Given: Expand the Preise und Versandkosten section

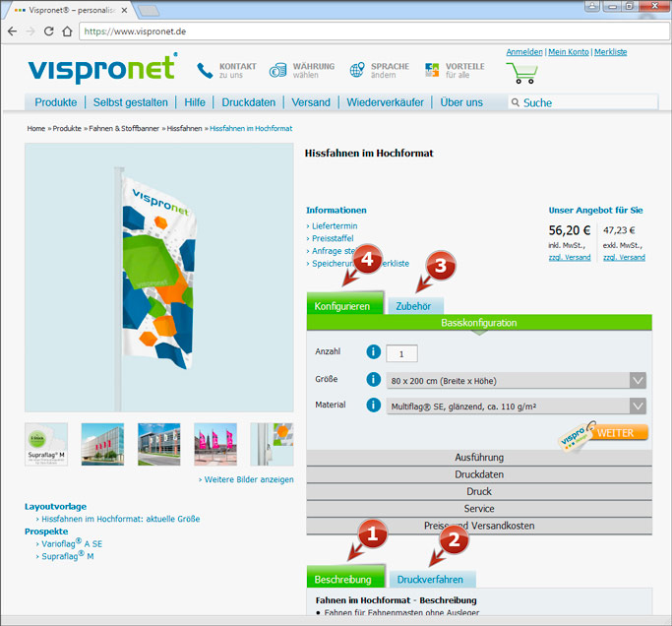Looking at the screenshot, I should (x=479, y=526).
